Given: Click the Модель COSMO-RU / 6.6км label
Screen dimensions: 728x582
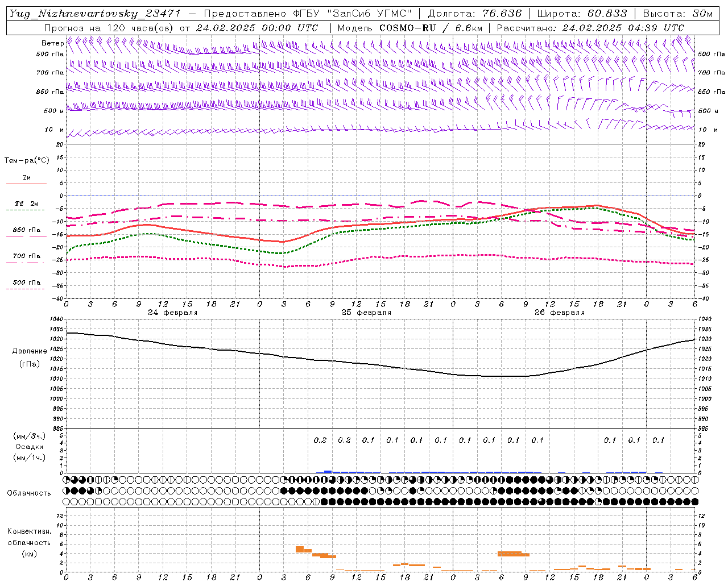Looking at the screenshot, I should coord(409,28).
